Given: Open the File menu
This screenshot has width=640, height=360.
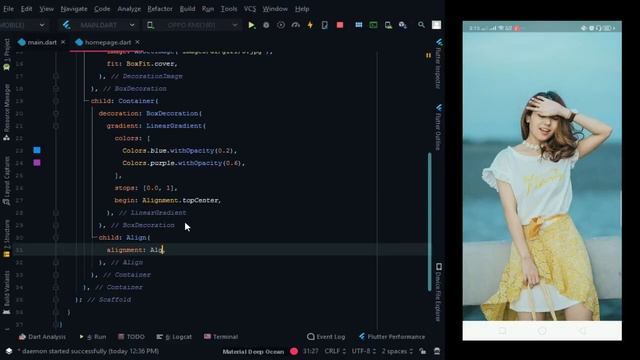Looking at the screenshot, I should 8,9.
